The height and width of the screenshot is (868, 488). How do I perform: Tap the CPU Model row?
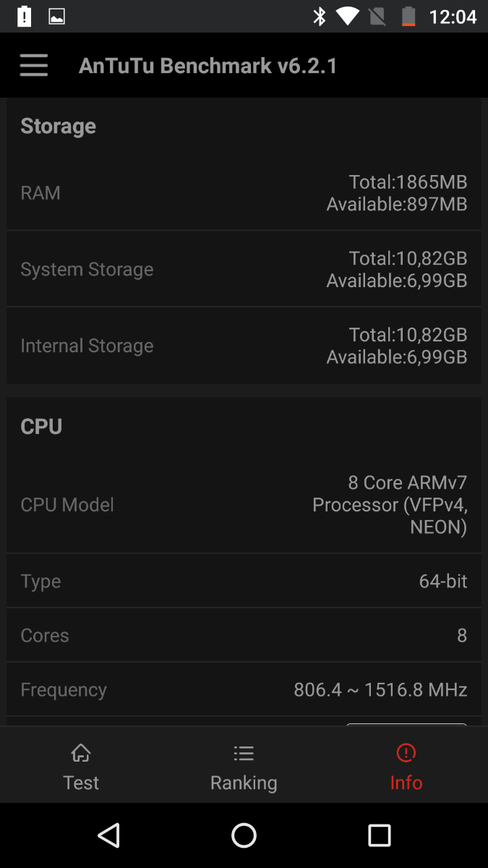click(x=244, y=504)
